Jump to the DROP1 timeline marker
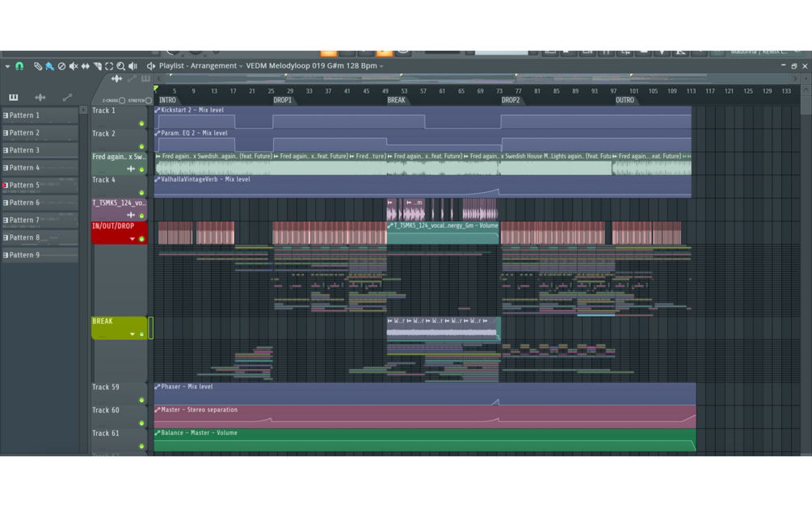 282,100
